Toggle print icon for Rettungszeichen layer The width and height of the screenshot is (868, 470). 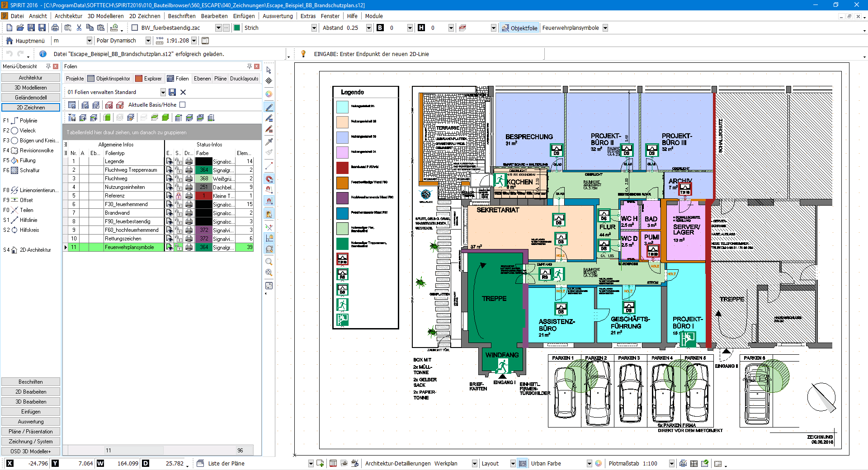(x=189, y=239)
